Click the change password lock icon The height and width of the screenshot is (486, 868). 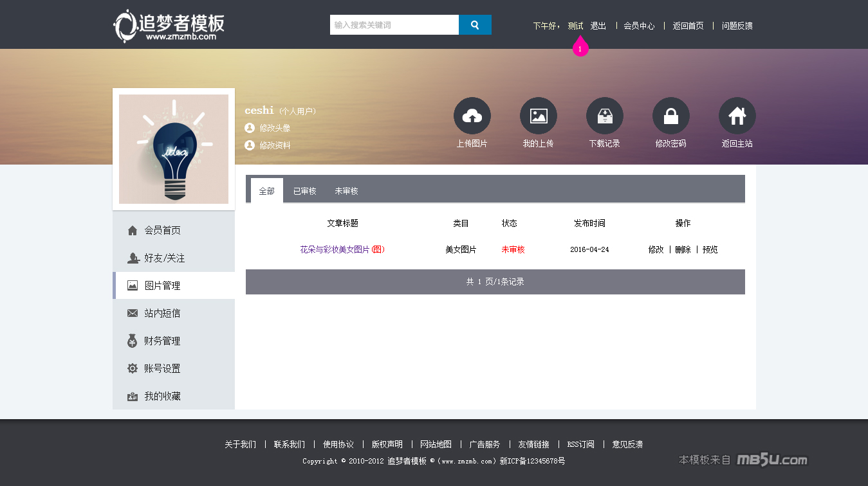click(670, 116)
